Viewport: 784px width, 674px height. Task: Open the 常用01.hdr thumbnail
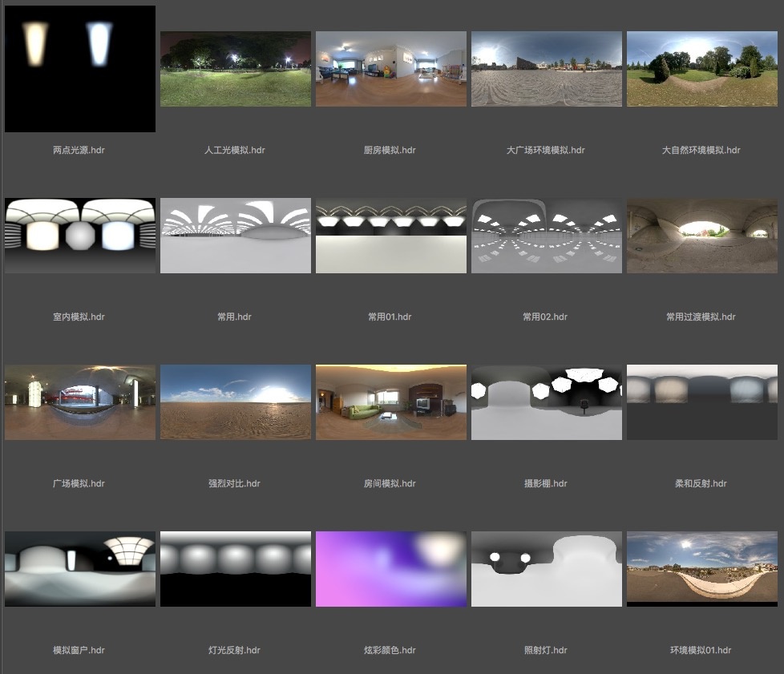coord(391,236)
